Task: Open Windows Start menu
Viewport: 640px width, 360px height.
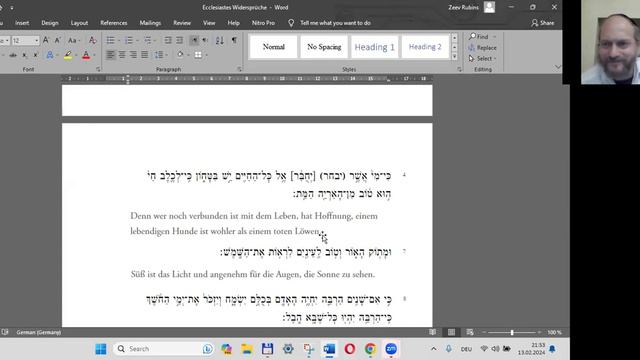Action: (x=100, y=349)
